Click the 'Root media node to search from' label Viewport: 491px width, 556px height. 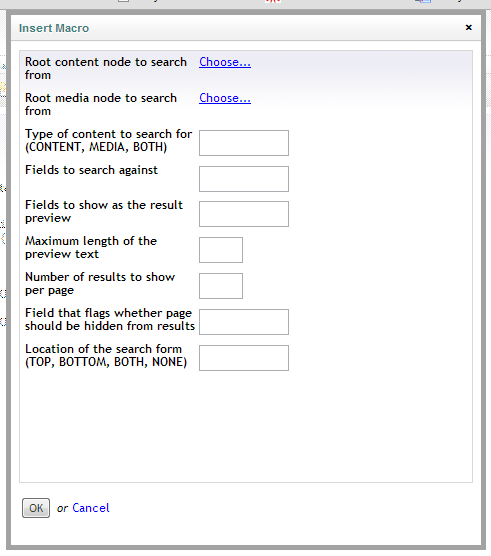[x=101, y=104]
